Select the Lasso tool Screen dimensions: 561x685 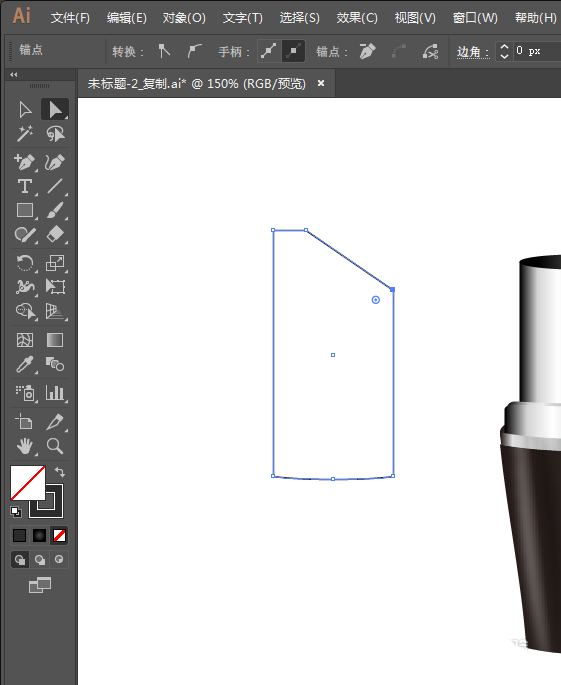point(55,134)
